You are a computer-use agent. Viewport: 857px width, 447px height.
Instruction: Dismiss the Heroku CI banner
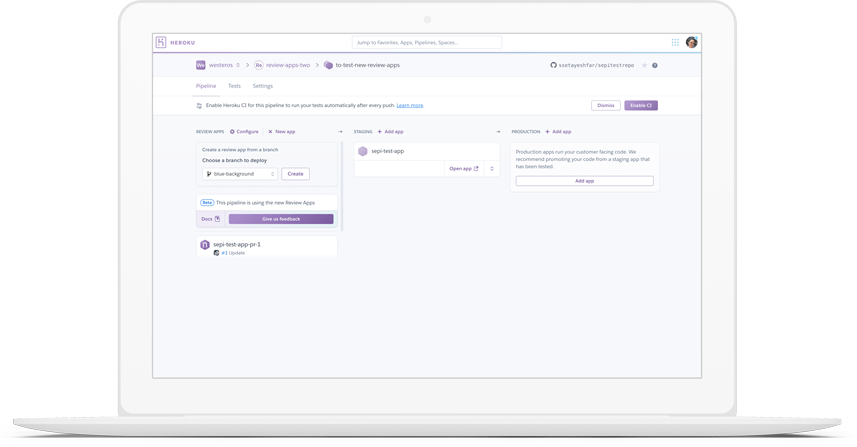click(606, 105)
